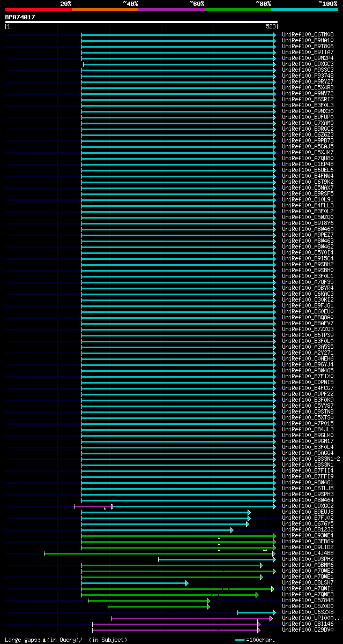Click the purple segment of the Q9XGC2 alignment
Image resolution: width=343 pixels, height=644 pixels.
[x=93, y=506]
